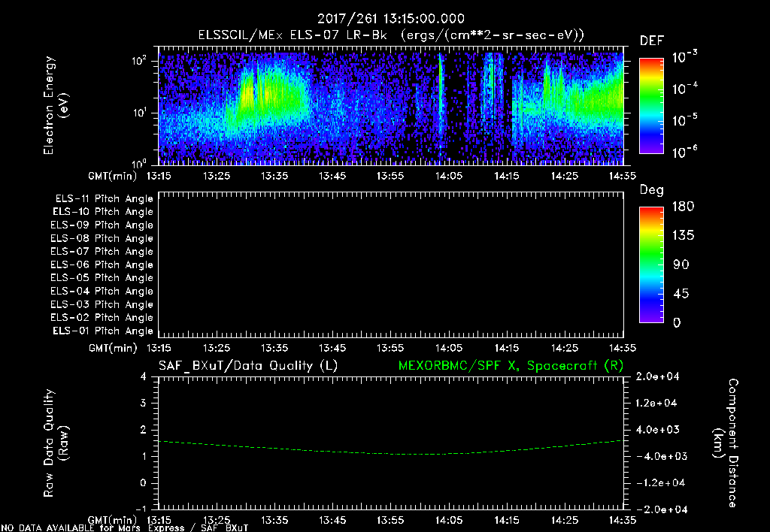This screenshot has height=532, width=770.
Task: Click 'SAF_BXuT/Data Quality (L)' title
Action: tap(248, 366)
